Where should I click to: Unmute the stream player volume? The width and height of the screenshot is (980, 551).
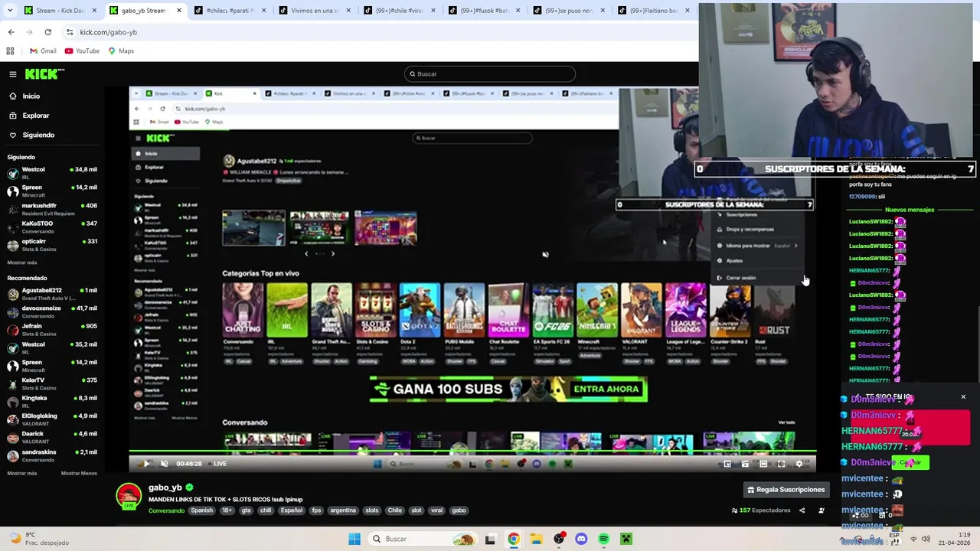164,464
